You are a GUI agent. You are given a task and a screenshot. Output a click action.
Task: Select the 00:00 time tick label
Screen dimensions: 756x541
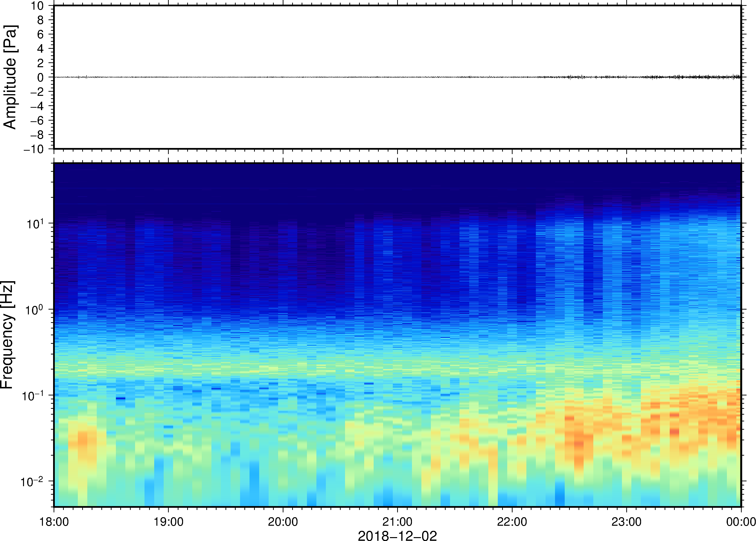click(x=741, y=522)
